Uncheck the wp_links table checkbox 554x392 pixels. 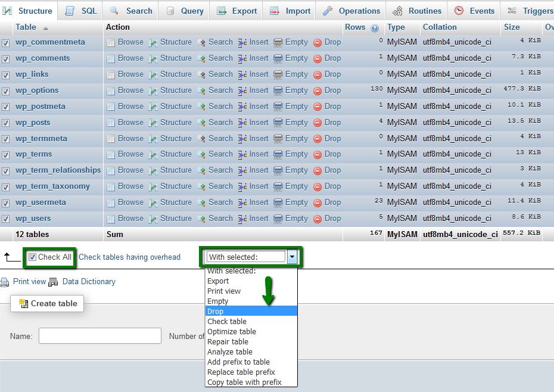[x=5, y=75]
